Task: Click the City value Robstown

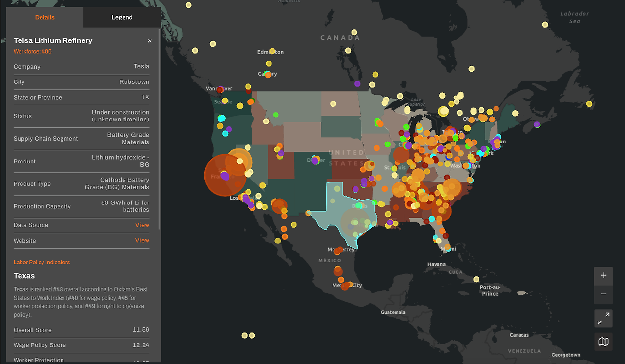Action: (134, 81)
